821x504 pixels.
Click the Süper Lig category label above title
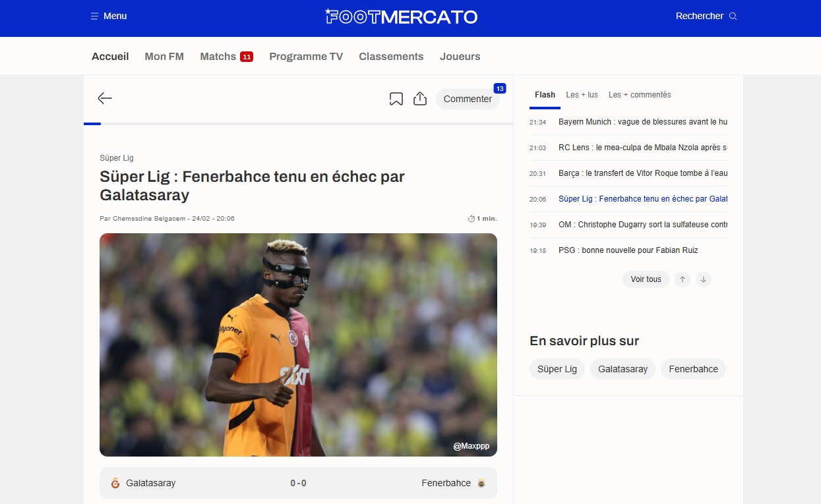point(117,158)
